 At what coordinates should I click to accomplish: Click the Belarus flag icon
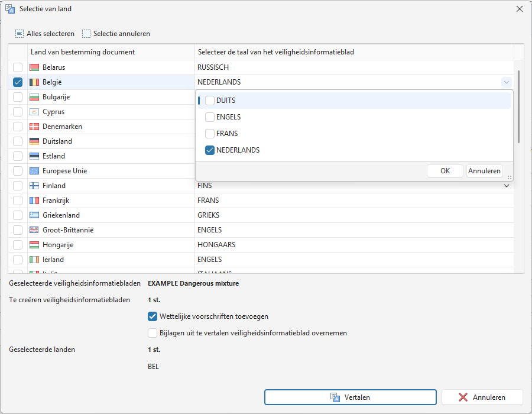(34, 67)
